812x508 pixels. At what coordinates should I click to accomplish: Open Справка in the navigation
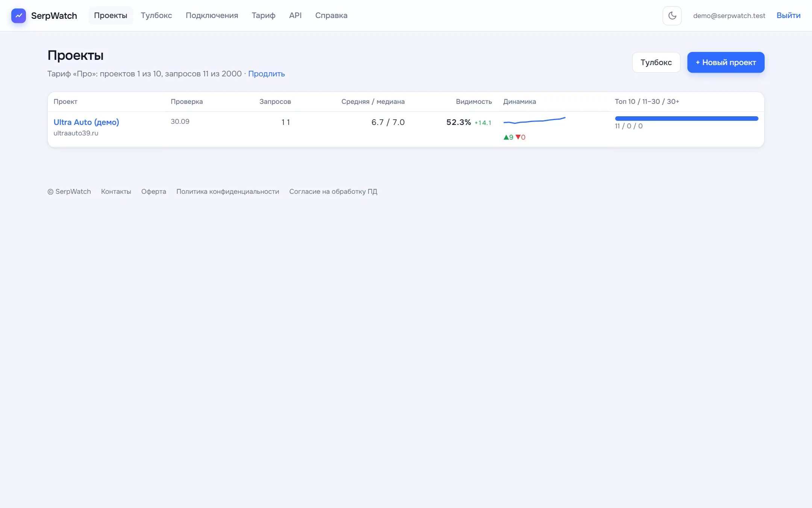pos(331,15)
